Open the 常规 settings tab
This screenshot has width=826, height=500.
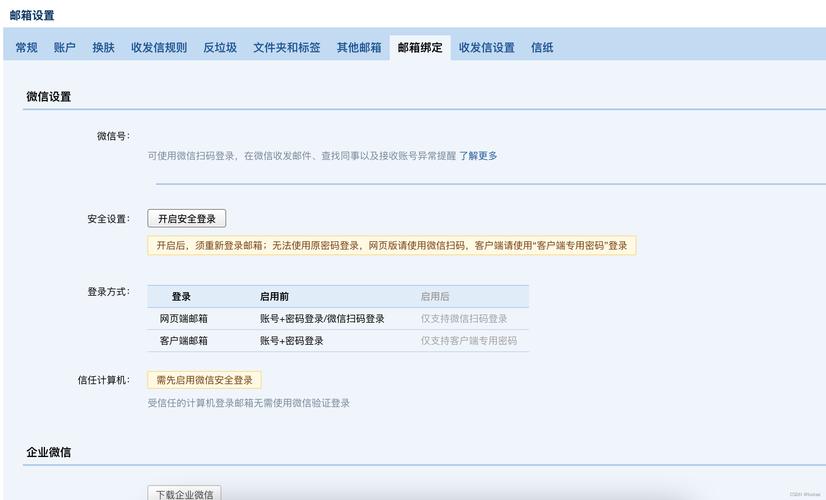pos(26,47)
